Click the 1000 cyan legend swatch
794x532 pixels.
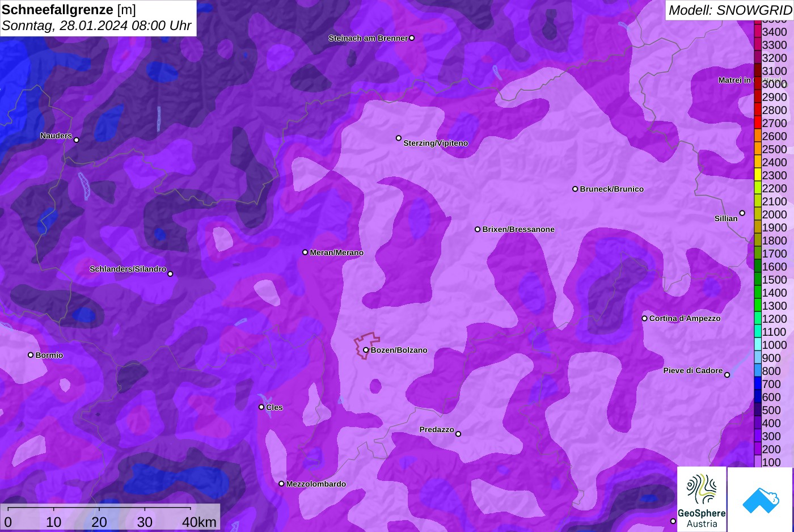pyautogui.click(x=757, y=345)
